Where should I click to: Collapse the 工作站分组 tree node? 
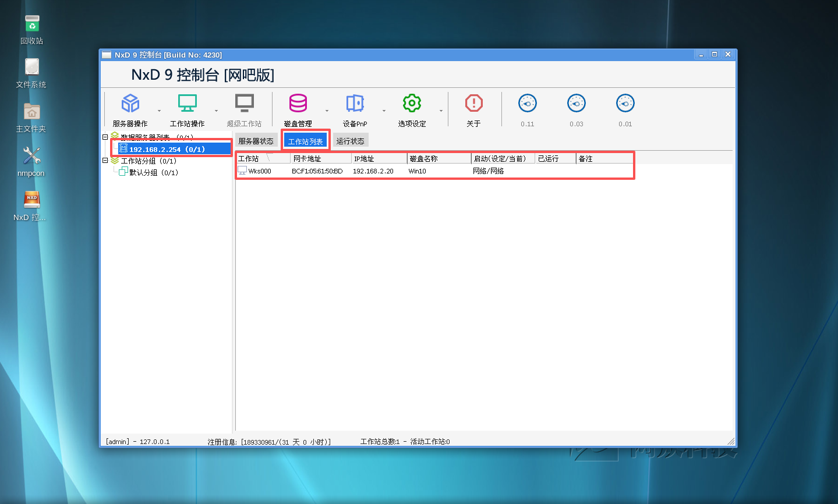click(105, 161)
